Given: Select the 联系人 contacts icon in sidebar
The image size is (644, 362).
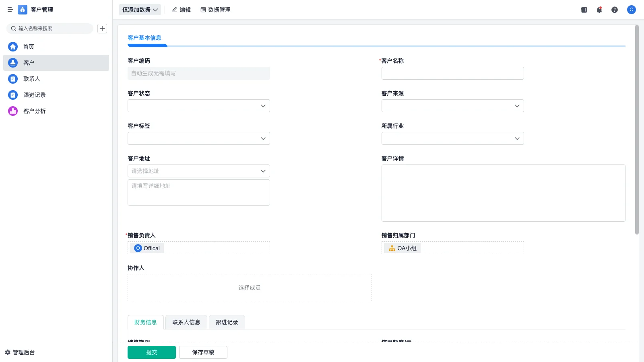Looking at the screenshot, I should (12, 79).
